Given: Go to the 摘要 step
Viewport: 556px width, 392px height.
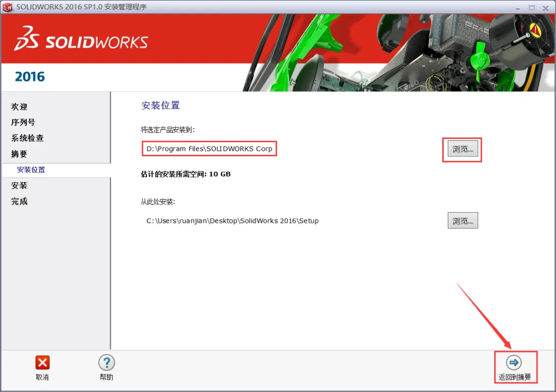Looking at the screenshot, I should point(19,154).
